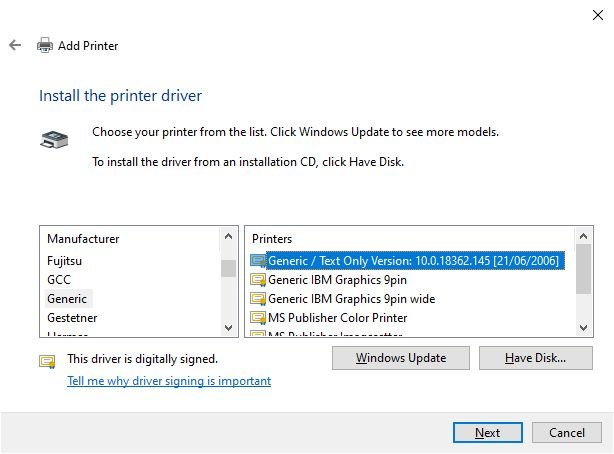Select Generic IBM Graphics 9pin wide printer
The image size is (614, 454).
tap(351, 299)
